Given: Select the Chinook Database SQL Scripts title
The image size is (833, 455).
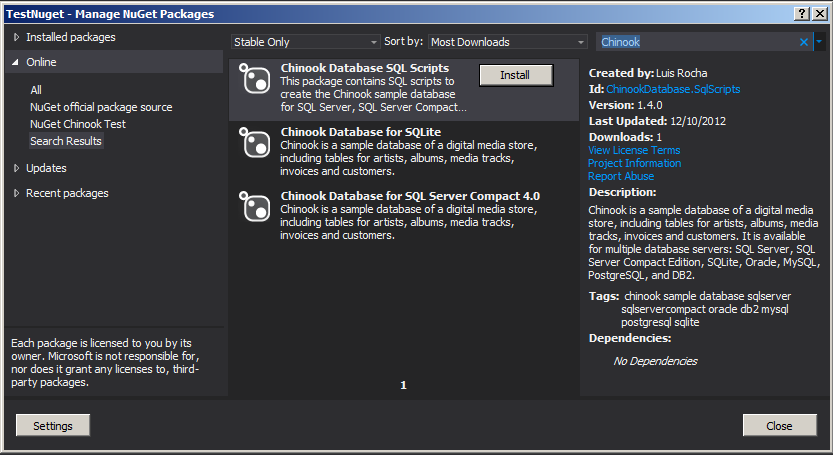Looking at the screenshot, I should (x=364, y=68).
